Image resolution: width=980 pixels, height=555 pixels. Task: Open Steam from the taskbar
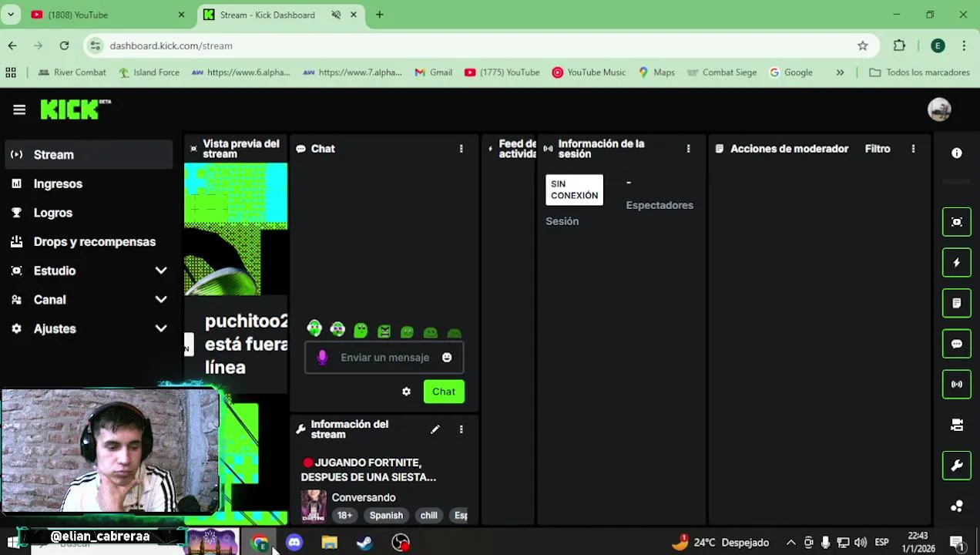[x=364, y=543]
